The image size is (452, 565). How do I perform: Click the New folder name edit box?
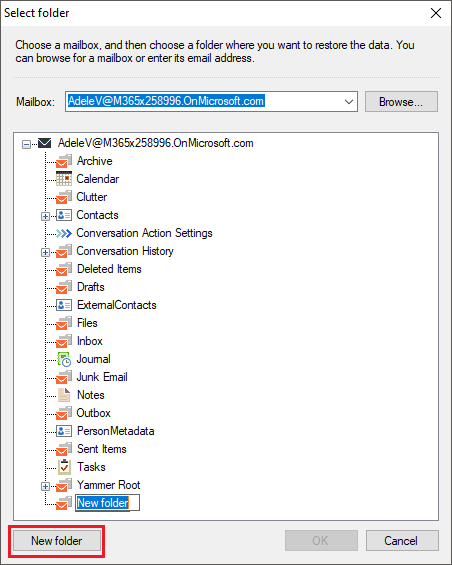tap(107, 503)
